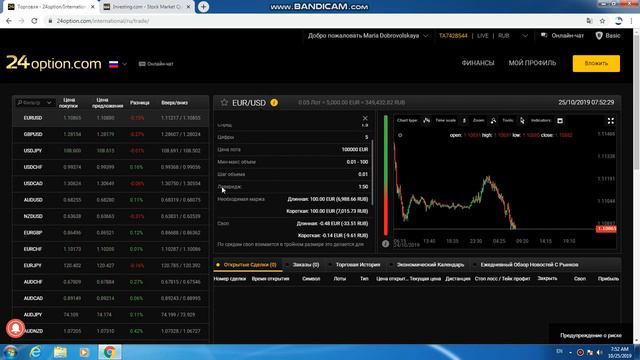Viewport: 640px width, 360px height.
Task: Click the Предупреждение о риске notice
Action: coord(591,335)
